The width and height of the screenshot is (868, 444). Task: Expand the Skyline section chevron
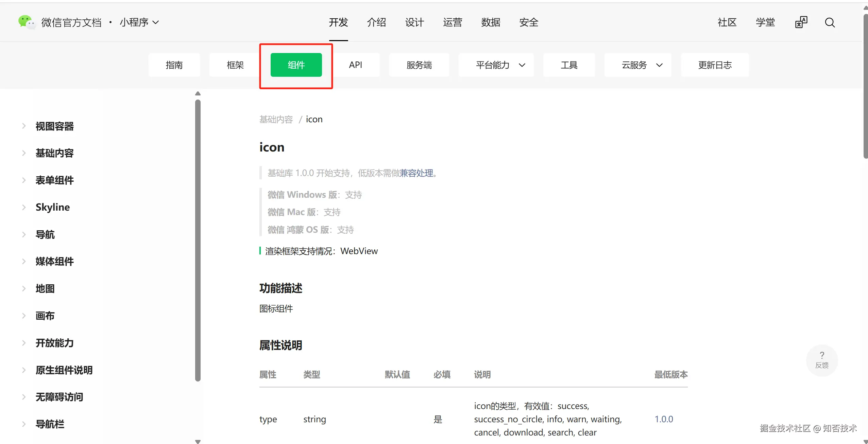click(x=24, y=207)
